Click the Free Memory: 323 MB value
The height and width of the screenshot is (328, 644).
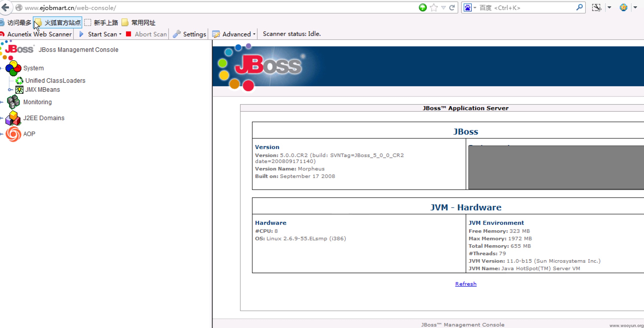click(x=499, y=231)
